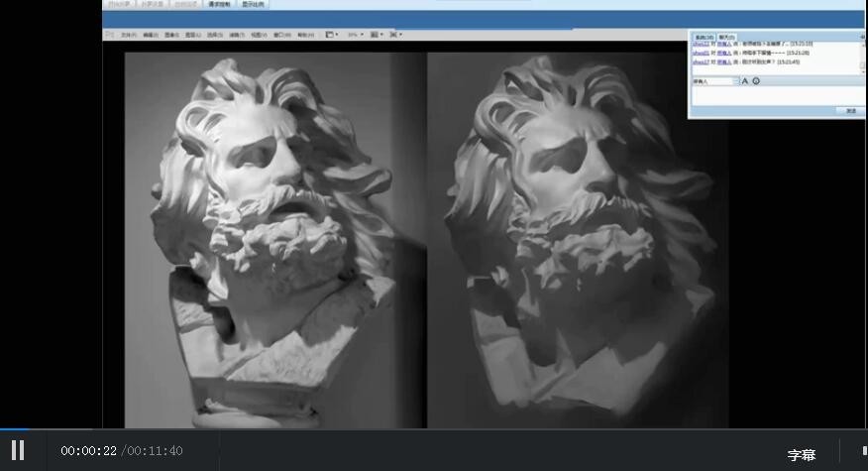Viewport: 868px width, 471px height.
Task: Click the second sender name link in chat
Action: tap(701, 53)
